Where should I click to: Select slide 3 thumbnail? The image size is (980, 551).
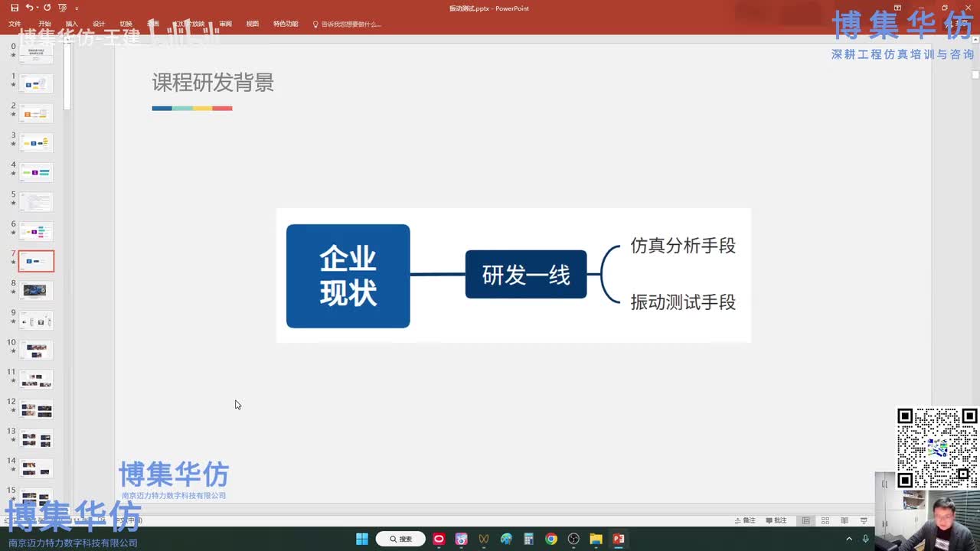click(36, 142)
